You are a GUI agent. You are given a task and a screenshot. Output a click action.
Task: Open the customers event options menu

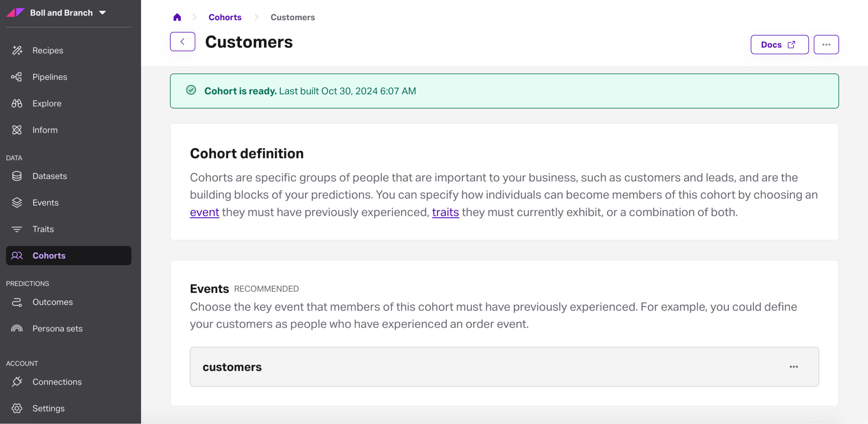(793, 367)
